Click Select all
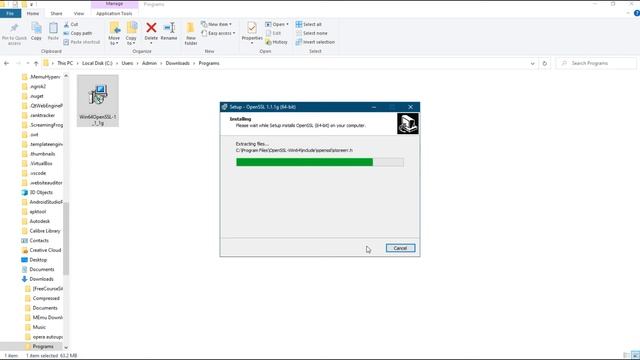 [309, 24]
